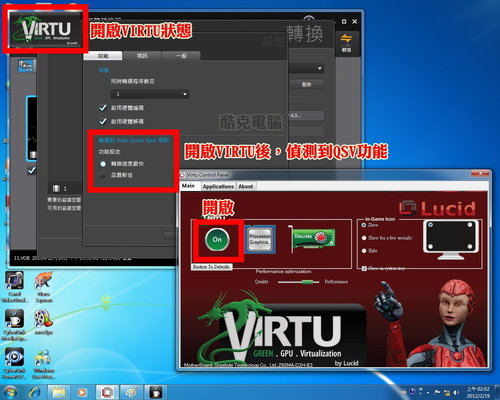Select the 品質較佳 radio option
The height and width of the screenshot is (400, 500).
(x=103, y=175)
